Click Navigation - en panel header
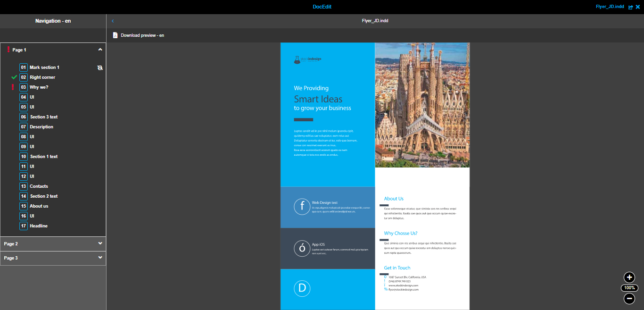The width and height of the screenshot is (644, 310). 53,21
